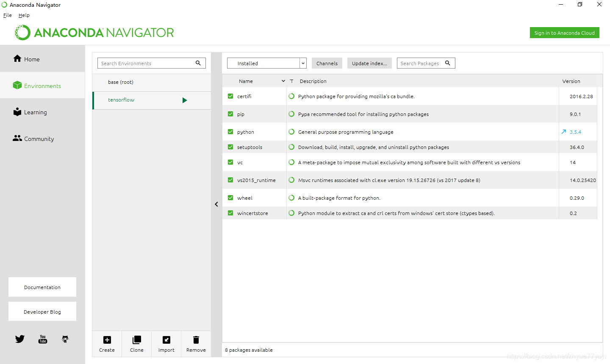Click Sign in to Anaconda Cloud
Viewport: 610px width, 364px height.
tap(565, 33)
